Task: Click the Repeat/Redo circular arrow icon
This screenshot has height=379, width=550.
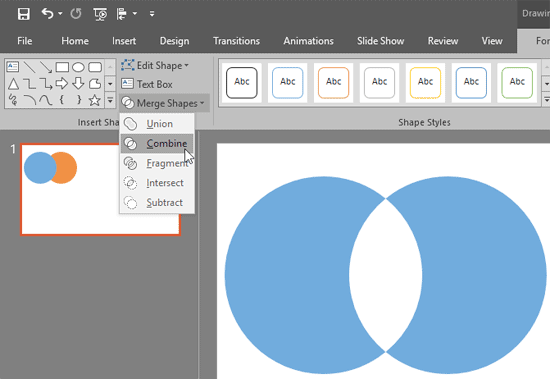Action: point(75,14)
